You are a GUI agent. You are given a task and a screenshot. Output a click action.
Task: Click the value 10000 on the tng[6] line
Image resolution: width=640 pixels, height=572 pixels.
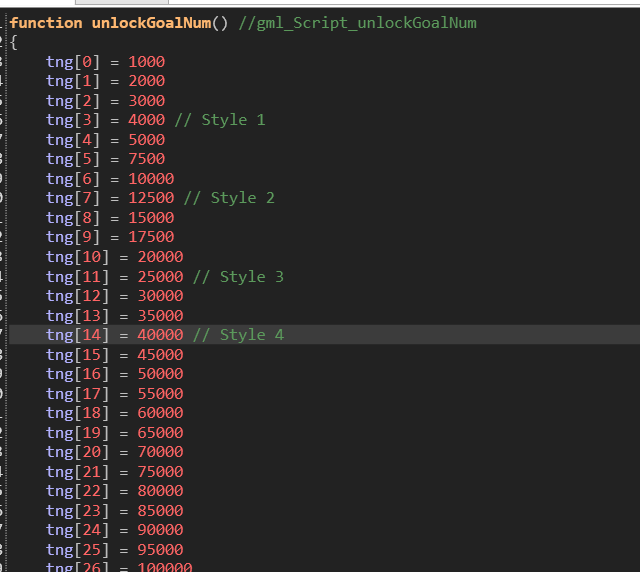(x=151, y=179)
